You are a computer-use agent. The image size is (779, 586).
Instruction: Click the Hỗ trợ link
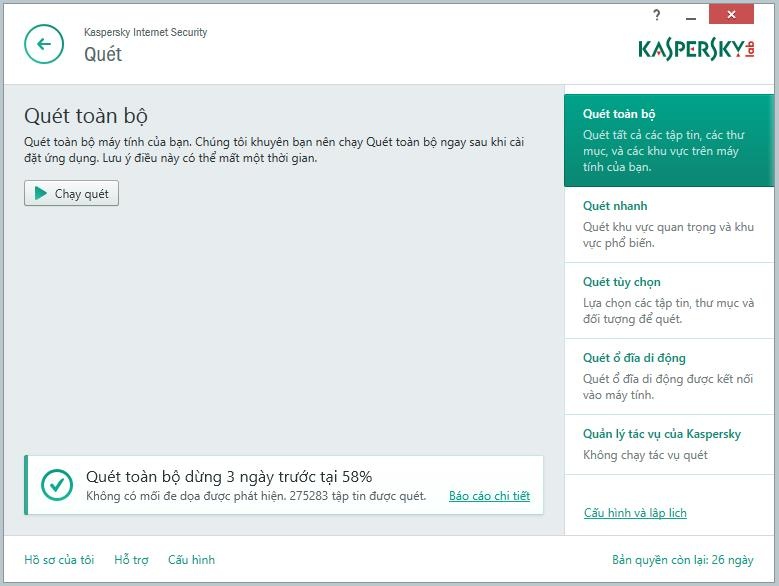point(131,560)
